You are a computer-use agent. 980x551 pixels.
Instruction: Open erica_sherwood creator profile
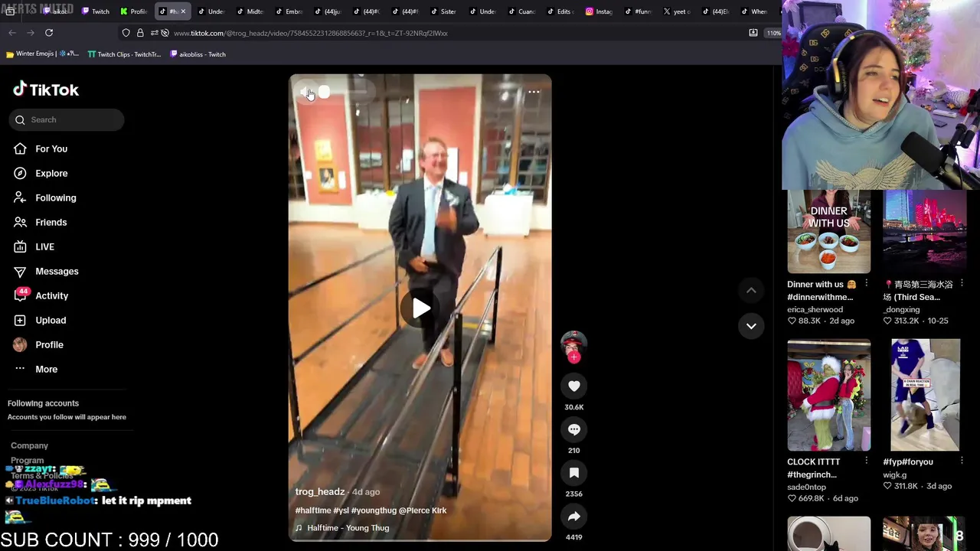tap(815, 310)
